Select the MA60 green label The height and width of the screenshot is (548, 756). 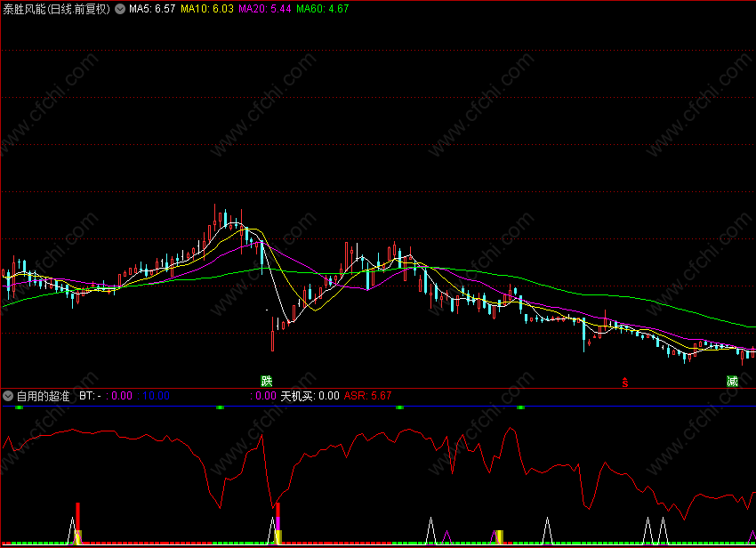click(x=322, y=9)
